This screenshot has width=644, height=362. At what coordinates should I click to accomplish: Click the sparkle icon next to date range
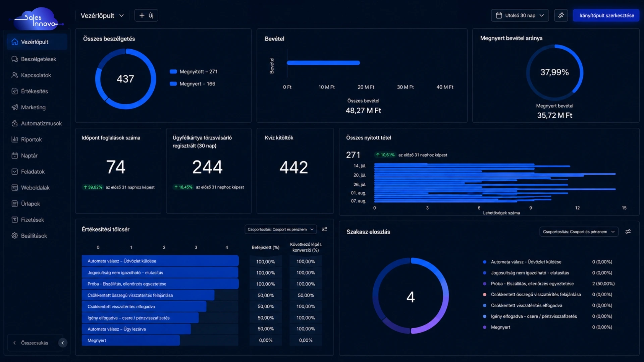561,15
